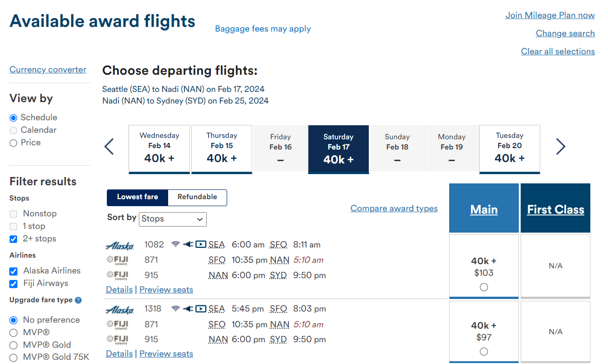Select the MVP Gold upgrade fare radio button
The width and height of the screenshot is (608, 364).
pos(14,344)
